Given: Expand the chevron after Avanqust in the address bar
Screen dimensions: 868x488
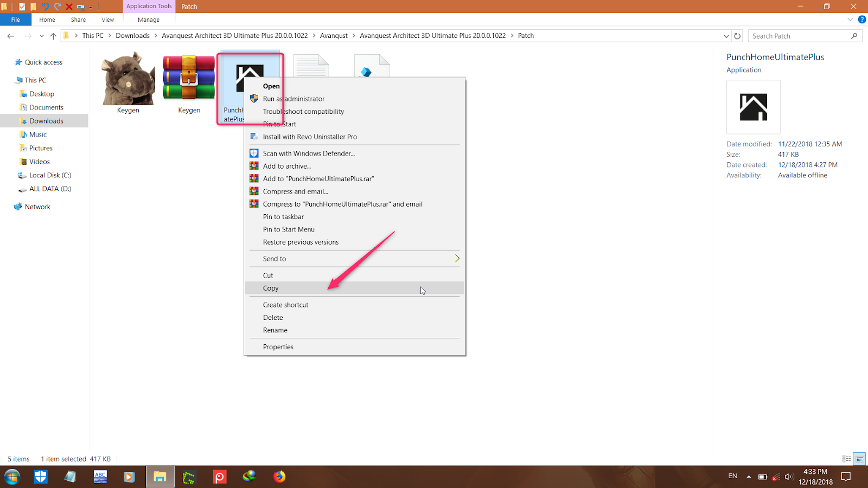Looking at the screenshot, I should click(354, 36).
